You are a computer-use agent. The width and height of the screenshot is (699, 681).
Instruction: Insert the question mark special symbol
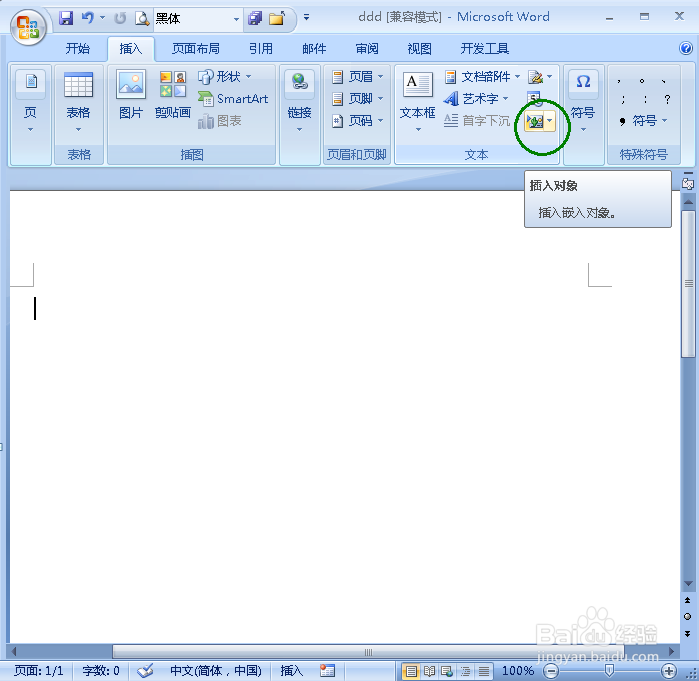pyautogui.click(x=667, y=99)
